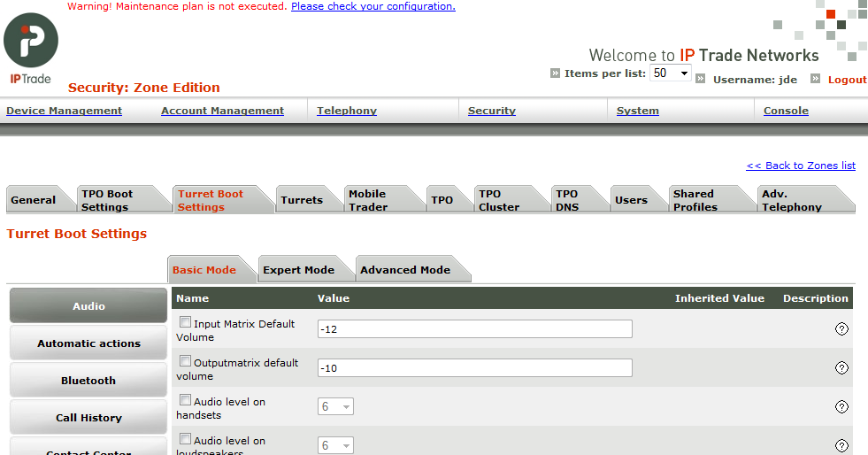This screenshot has width=868, height=455.
Task: Click the Username: jde text
Action: 755,80
